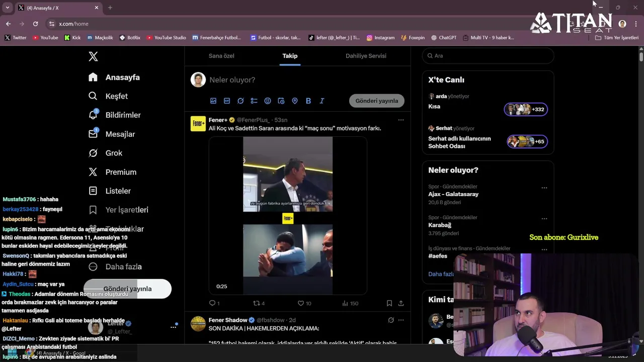Like the Fener+ post
This screenshot has height=362, width=644.
pos(304,303)
